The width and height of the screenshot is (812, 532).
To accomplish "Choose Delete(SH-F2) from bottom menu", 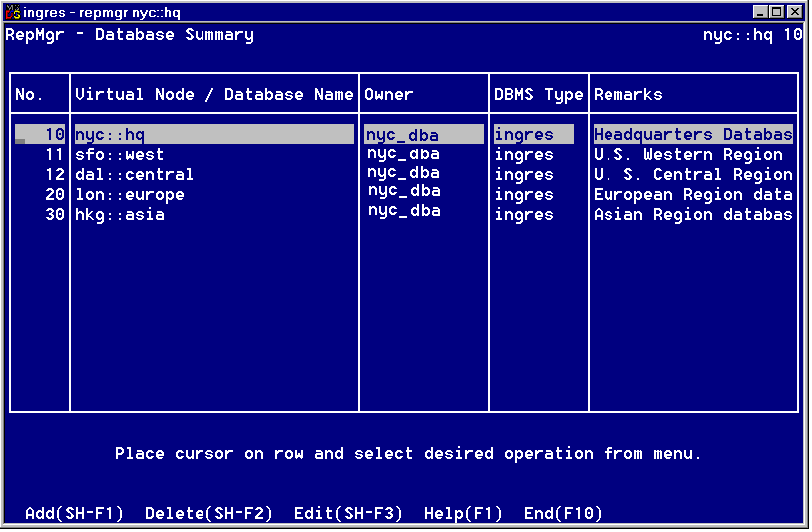I will click(208, 513).
